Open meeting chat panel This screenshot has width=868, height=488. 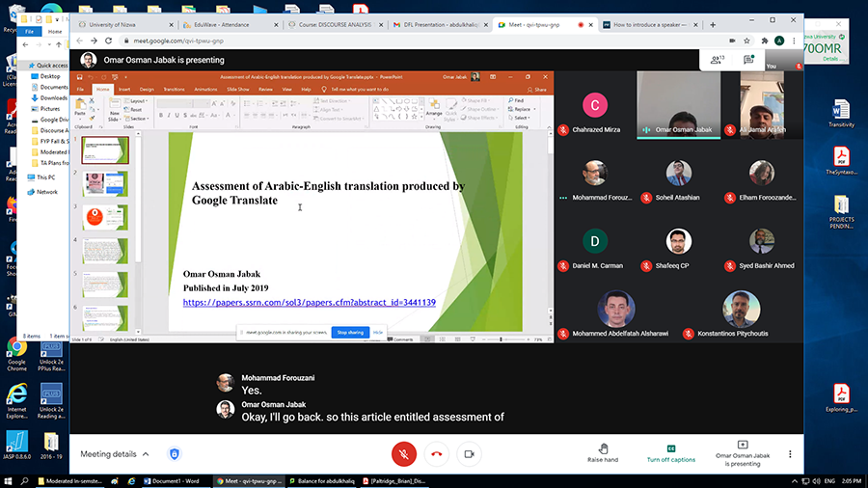click(748, 60)
